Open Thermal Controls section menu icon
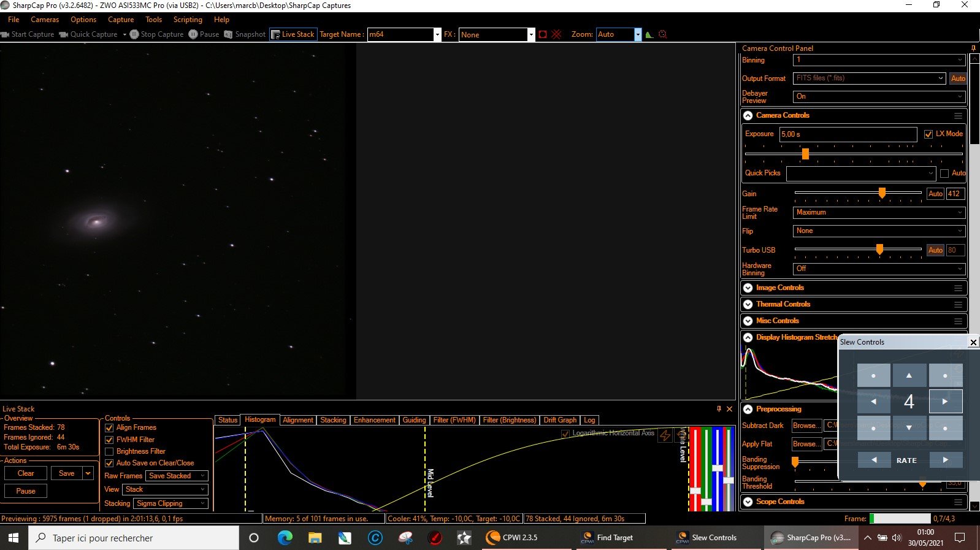Screen dimensions: 980x550 (958, 304)
